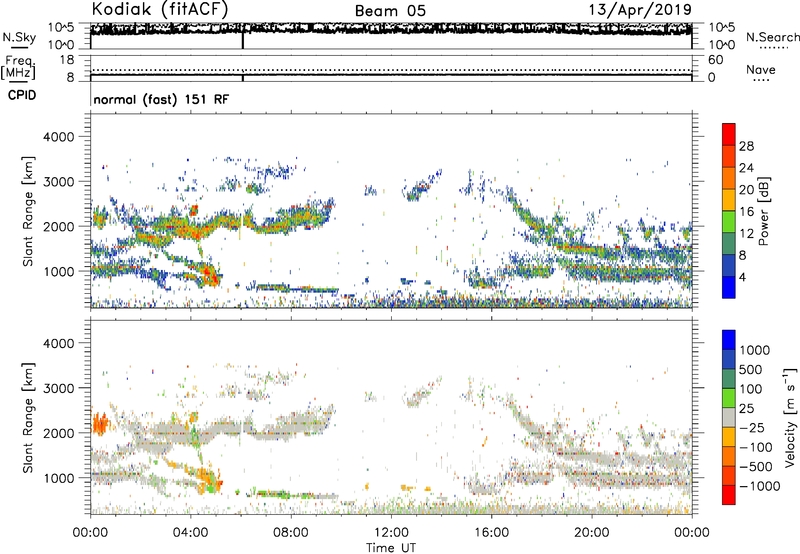Click the '-25' Velocity colorbar label
Viewport: 800px width, 554px height.
[752, 427]
